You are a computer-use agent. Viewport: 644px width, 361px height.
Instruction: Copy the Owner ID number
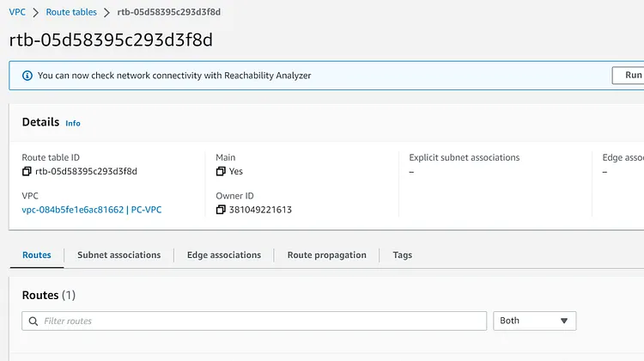(x=221, y=210)
